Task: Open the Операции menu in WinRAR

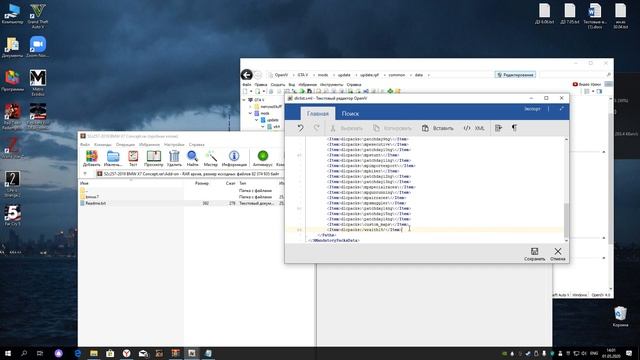Action: [x=125, y=144]
